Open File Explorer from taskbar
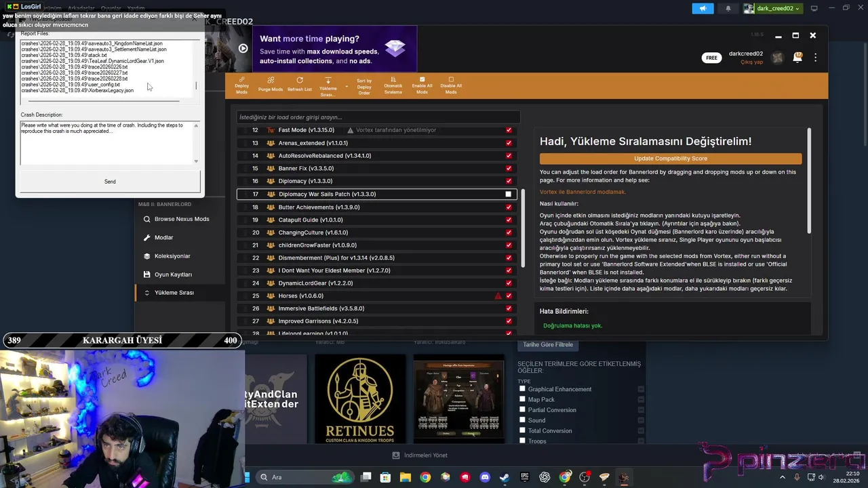 (x=406, y=477)
